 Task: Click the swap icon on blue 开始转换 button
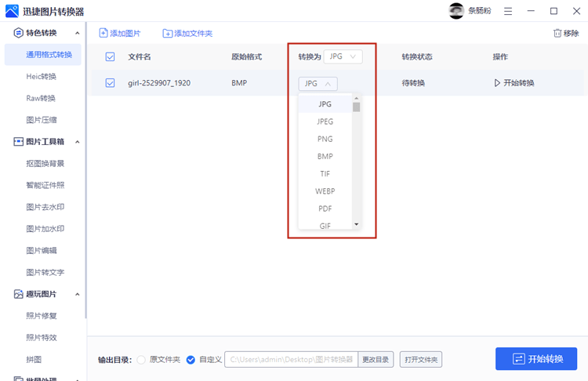click(519, 359)
